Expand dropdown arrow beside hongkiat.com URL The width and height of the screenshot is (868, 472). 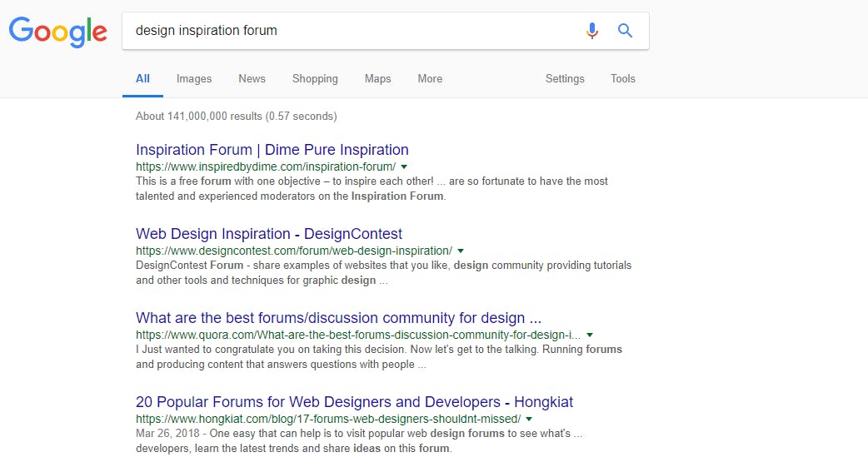coord(529,419)
